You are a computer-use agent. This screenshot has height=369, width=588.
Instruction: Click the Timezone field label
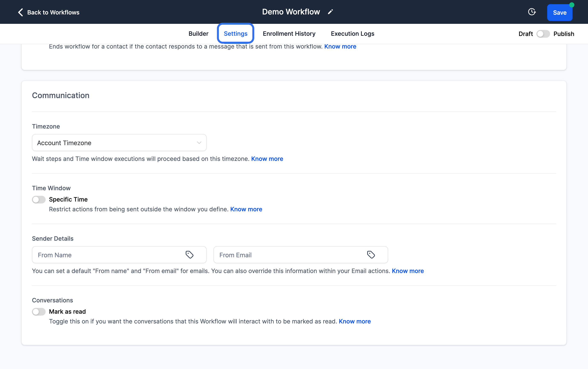coord(46,126)
